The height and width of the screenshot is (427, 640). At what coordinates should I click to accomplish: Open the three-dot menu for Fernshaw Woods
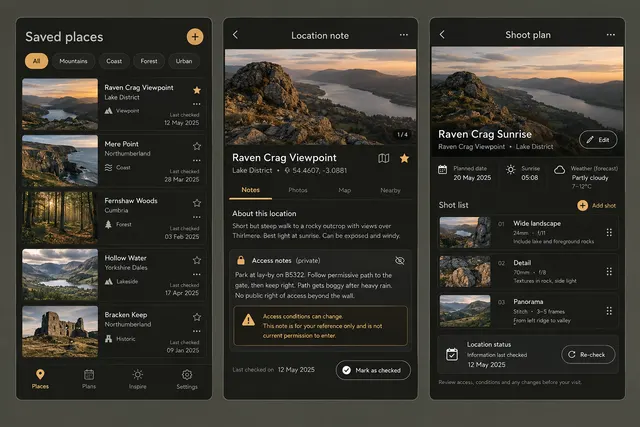click(197, 217)
